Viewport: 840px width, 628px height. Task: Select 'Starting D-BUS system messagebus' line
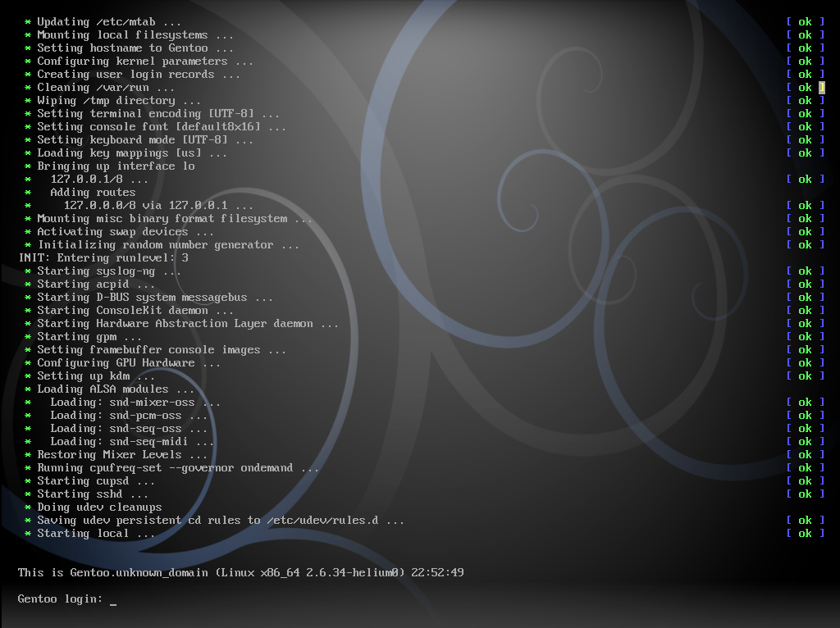[x=155, y=298]
